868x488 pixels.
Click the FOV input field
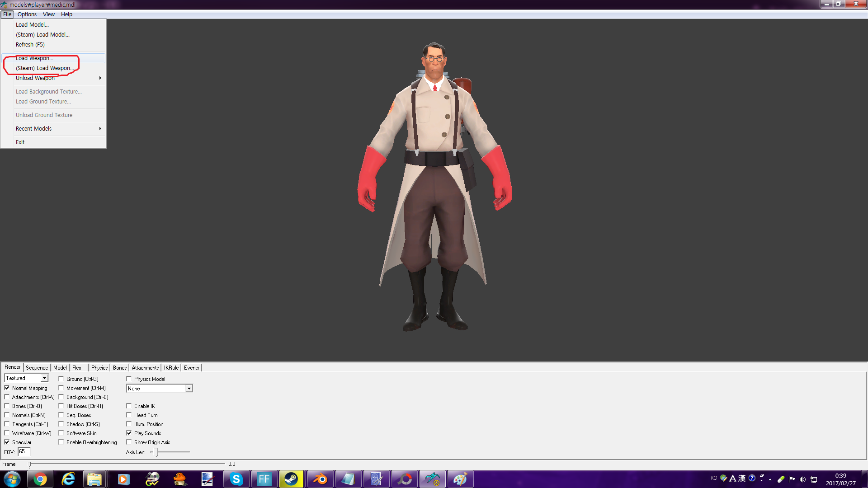[24, 452]
